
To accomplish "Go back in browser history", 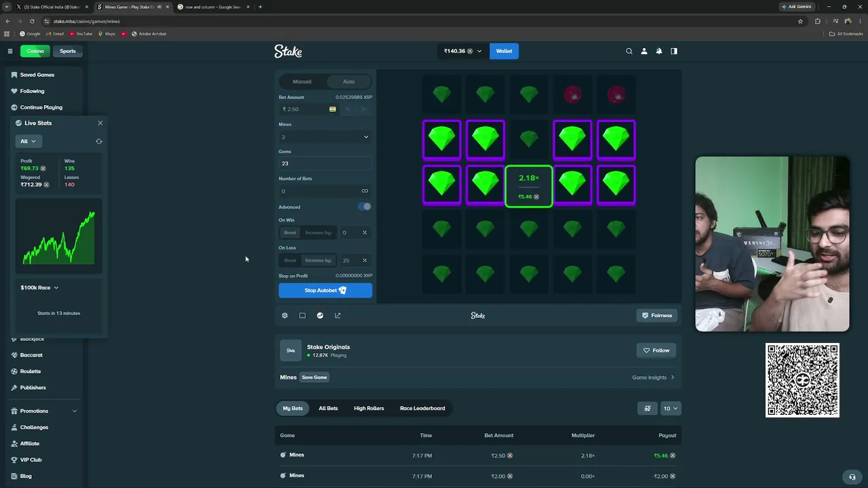I will coord(7,21).
